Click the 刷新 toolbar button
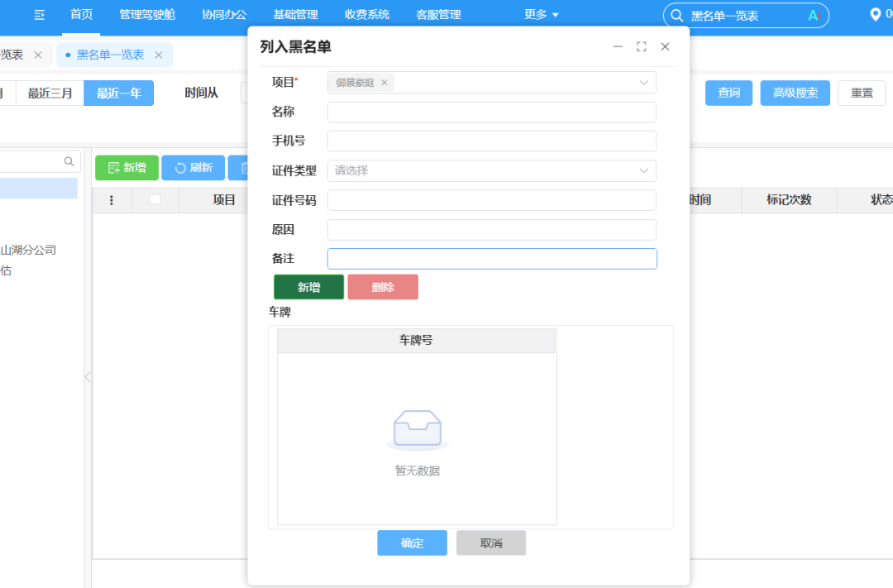 click(x=193, y=168)
